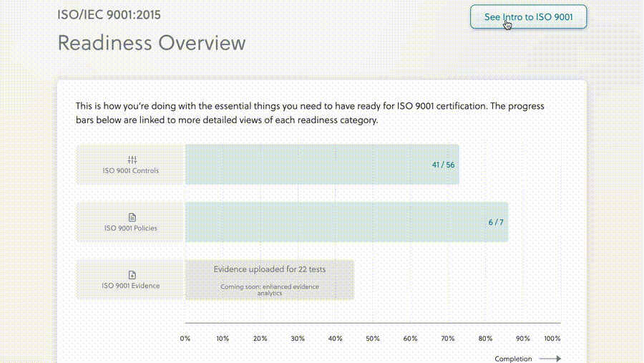Image resolution: width=644 pixels, height=363 pixels.
Task: Click the Coming soon enhanced evidence analytics note
Action: coord(270,290)
